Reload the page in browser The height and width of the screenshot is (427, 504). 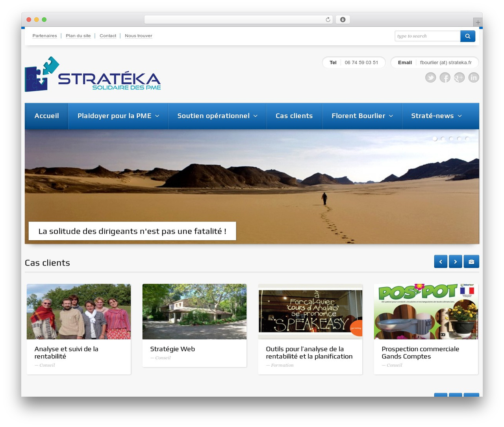[328, 20]
